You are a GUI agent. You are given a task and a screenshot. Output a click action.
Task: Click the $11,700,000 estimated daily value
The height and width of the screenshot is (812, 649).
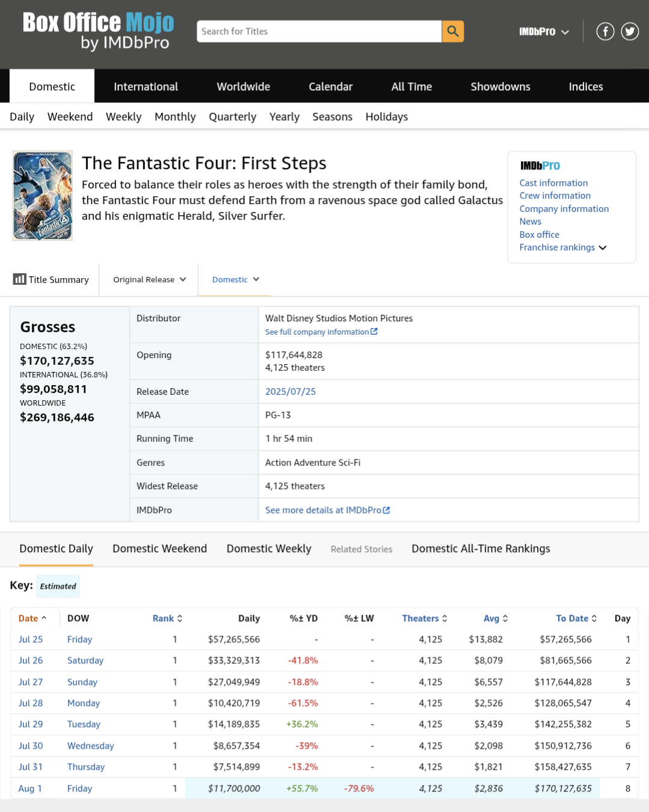tap(234, 789)
